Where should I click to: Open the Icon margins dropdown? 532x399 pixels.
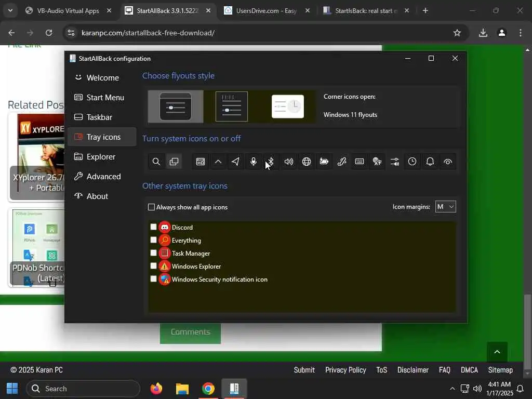(445, 207)
